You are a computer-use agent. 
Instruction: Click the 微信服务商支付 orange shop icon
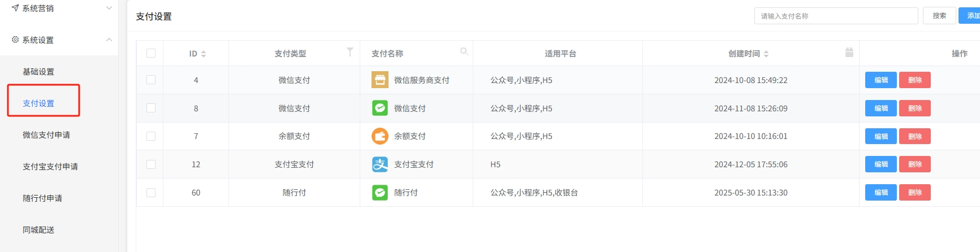point(380,80)
